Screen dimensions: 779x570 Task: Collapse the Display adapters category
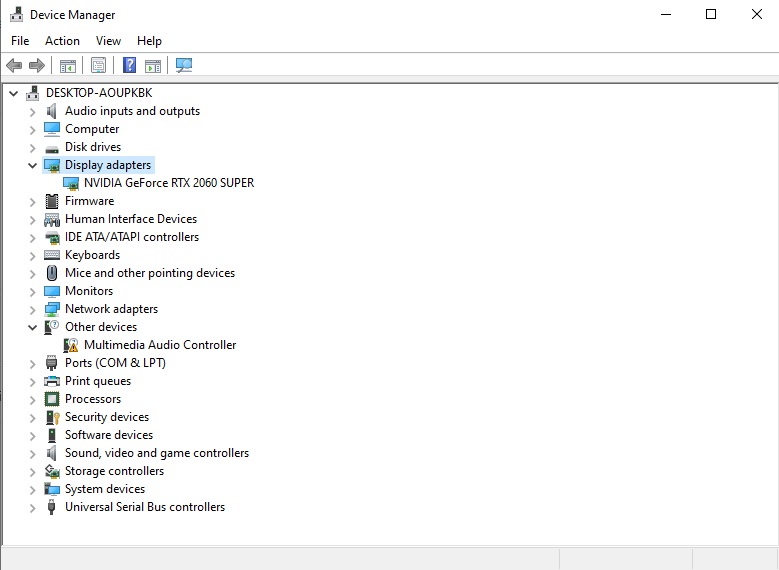[x=33, y=165]
